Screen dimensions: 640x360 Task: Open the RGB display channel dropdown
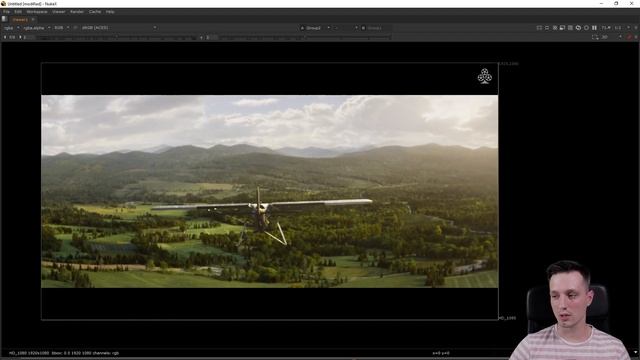coord(62,28)
